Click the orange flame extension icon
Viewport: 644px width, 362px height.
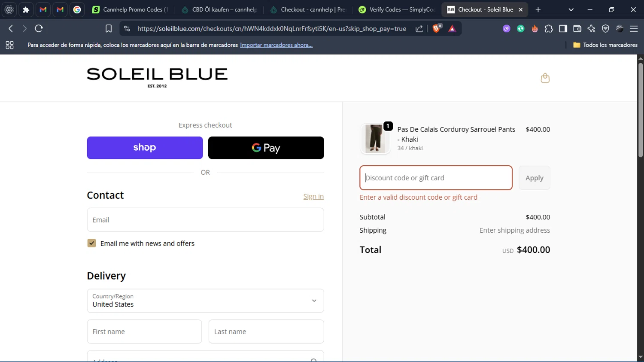pyautogui.click(x=535, y=29)
